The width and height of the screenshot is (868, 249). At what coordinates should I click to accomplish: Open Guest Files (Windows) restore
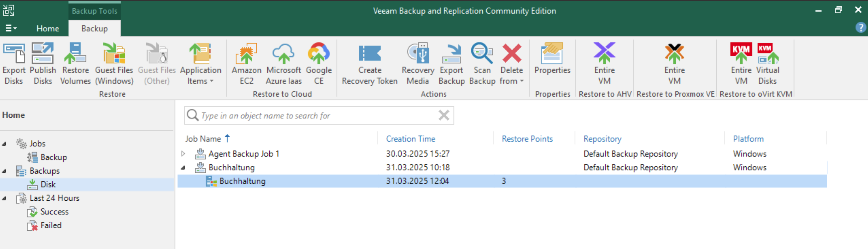(114, 64)
